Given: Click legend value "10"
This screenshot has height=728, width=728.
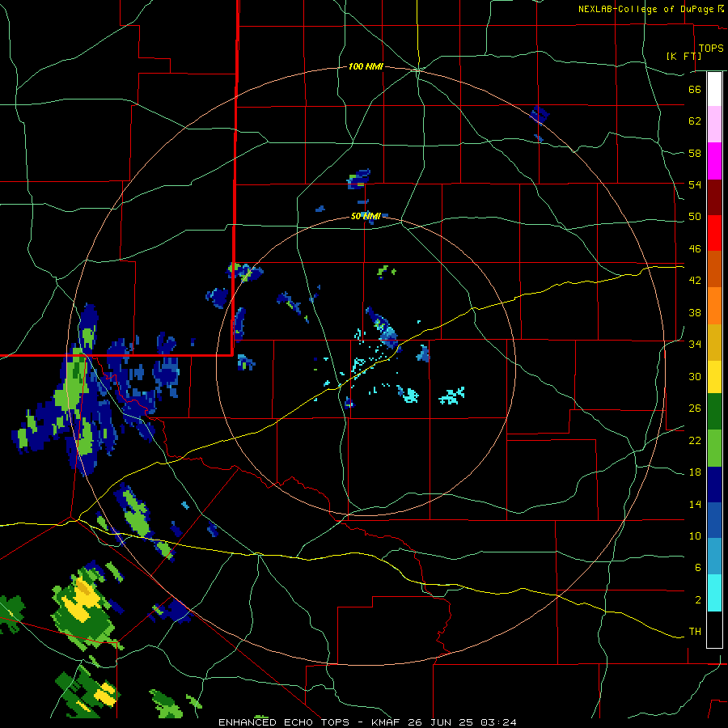Looking at the screenshot, I should 695,535.
